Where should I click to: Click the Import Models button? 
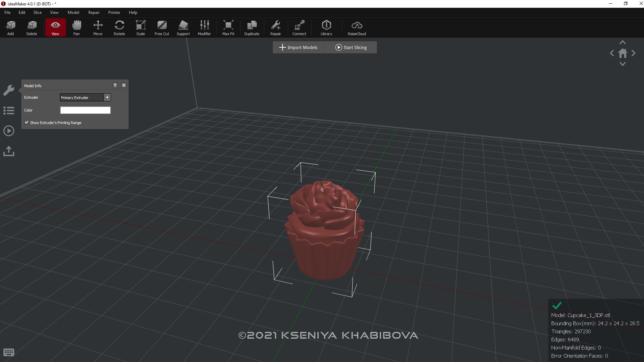[x=298, y=47]
